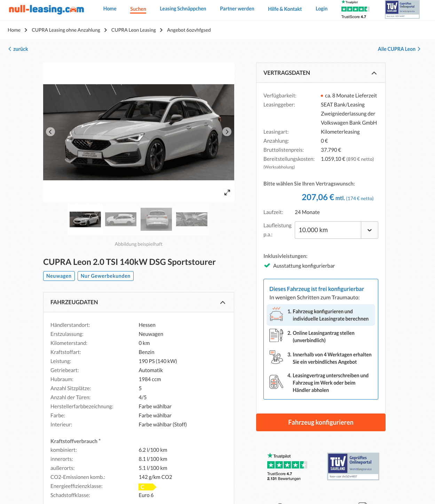435x504 pixels.
Task: Expand the car image to fullscreen
Action: [x=227, y=192]
